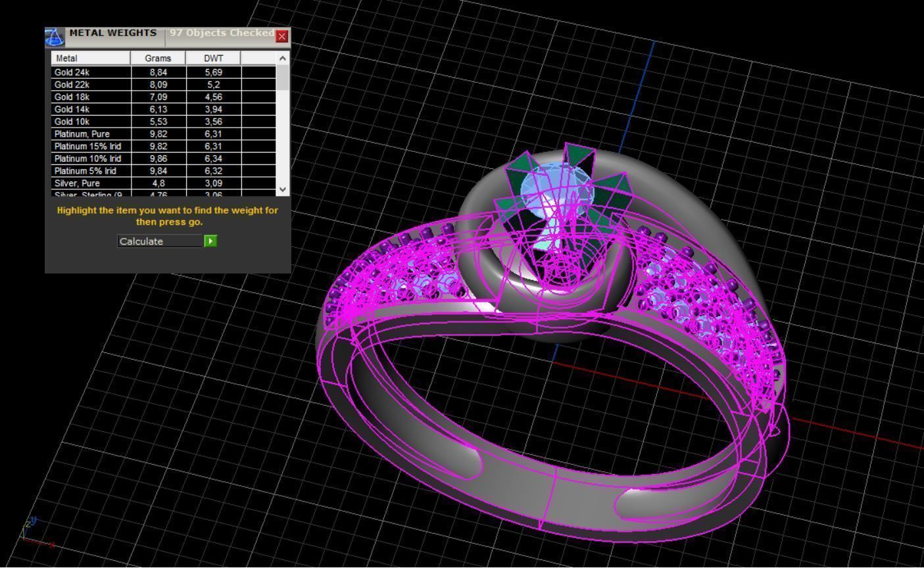Select the Gold 24k row
Image resolution: width=924 pixels, height=568 pixels.
pyautogui.click(x=164, y=72)
